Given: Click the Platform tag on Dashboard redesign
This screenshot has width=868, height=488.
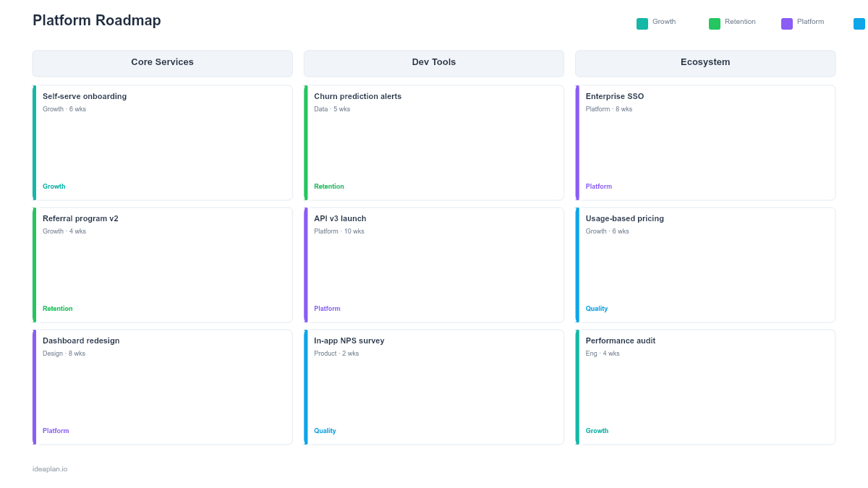Looking at the screenshot, I should pyautogui.click(x=56, y=430).
